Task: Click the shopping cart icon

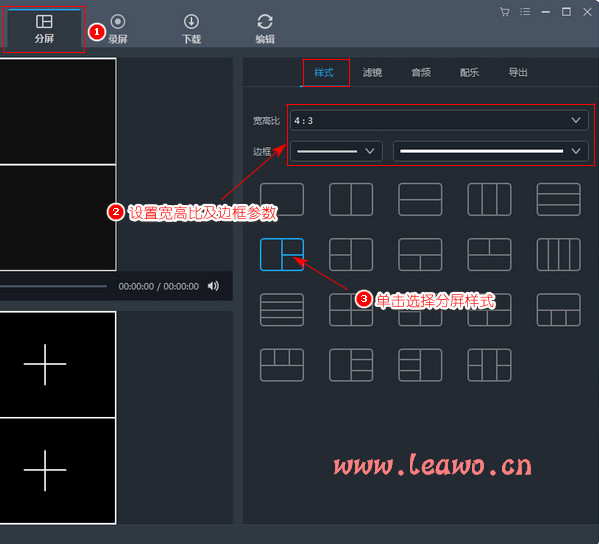Action: tap(504, 12)
